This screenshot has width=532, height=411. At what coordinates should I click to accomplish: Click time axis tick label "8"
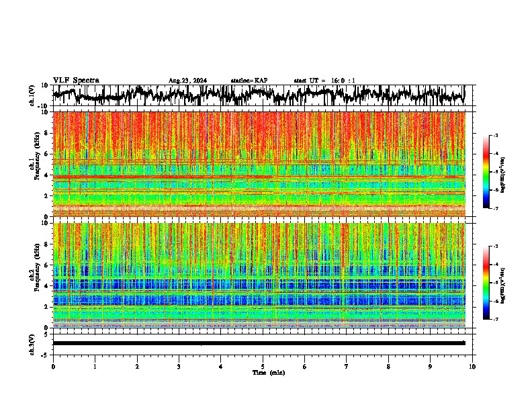pyautogui.click(x=388, y=367)
